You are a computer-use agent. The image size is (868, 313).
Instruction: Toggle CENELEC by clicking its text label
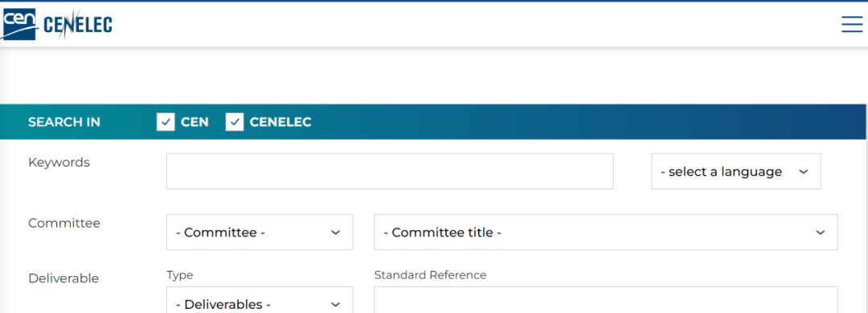pyautogui.click(x=280, y=122)
